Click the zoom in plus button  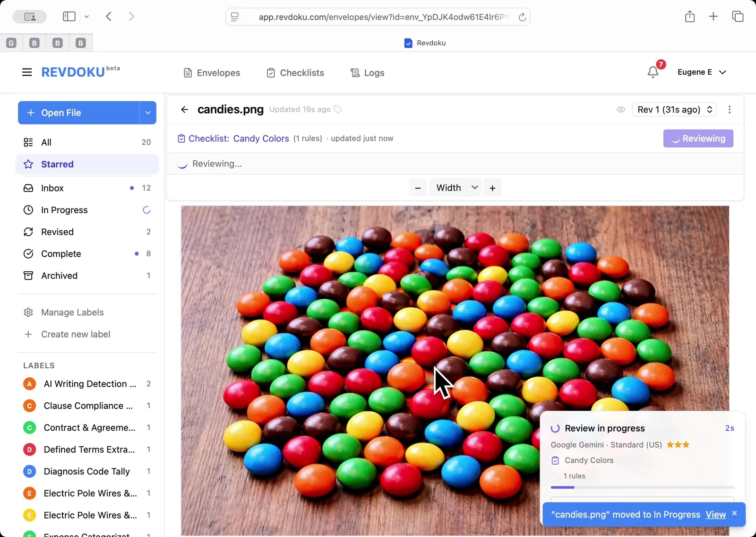[492, 188]
